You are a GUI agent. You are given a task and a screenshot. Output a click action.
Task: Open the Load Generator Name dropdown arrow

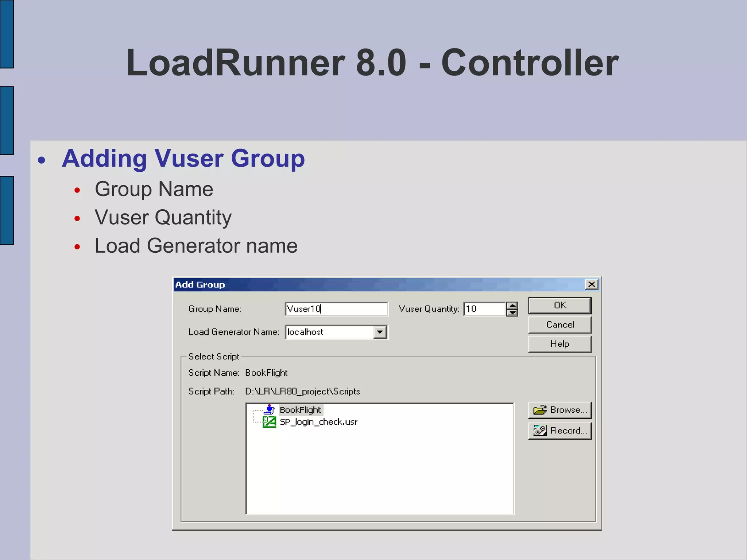click(380, 332)
